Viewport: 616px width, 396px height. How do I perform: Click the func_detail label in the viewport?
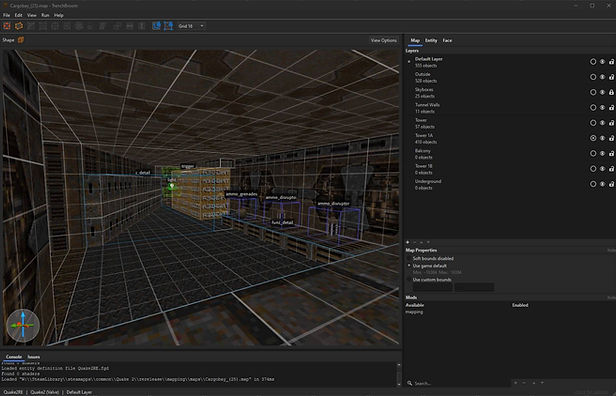[282, 222]
